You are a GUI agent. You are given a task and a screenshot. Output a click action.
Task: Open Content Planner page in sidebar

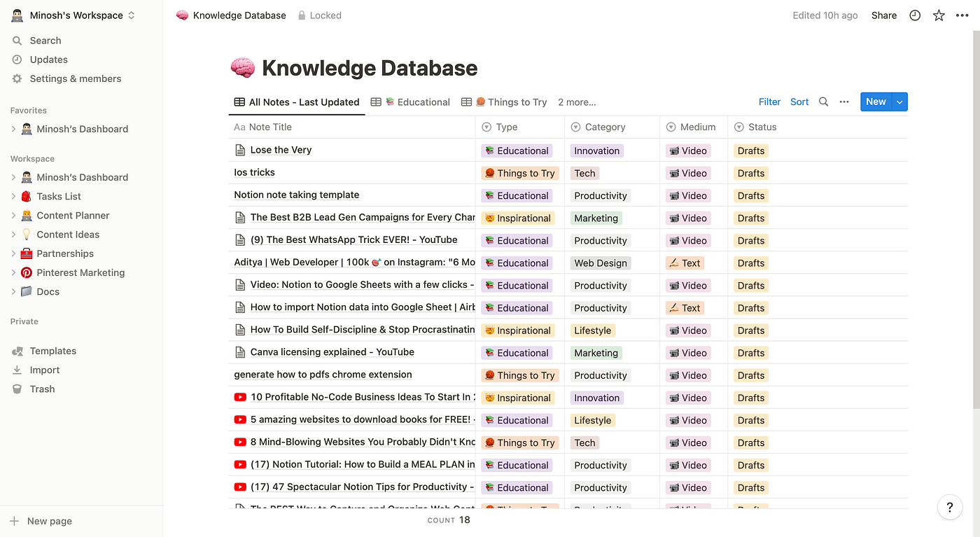(73, 216)
